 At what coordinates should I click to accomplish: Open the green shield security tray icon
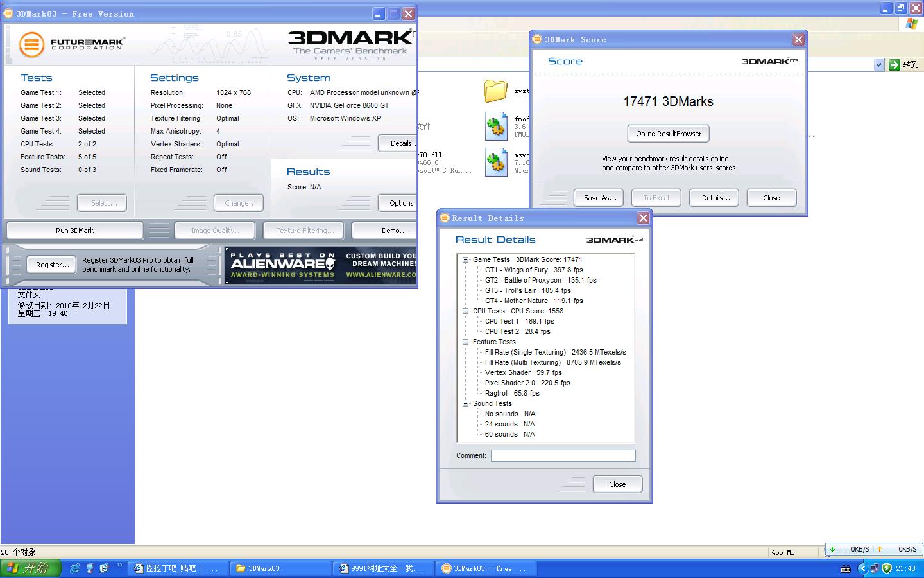[x=887, y=568]
